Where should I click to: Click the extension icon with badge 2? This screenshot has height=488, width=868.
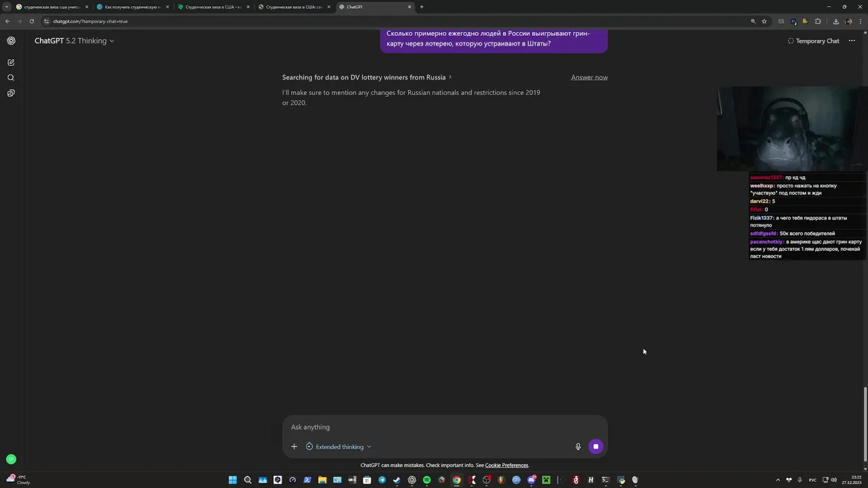(793, 22)
